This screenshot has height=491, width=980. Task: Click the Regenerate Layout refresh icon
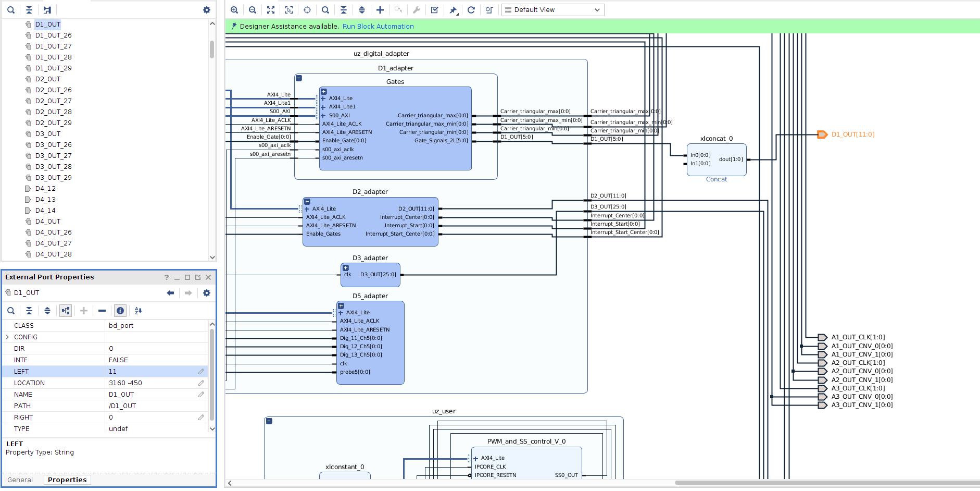click(471, 10)
